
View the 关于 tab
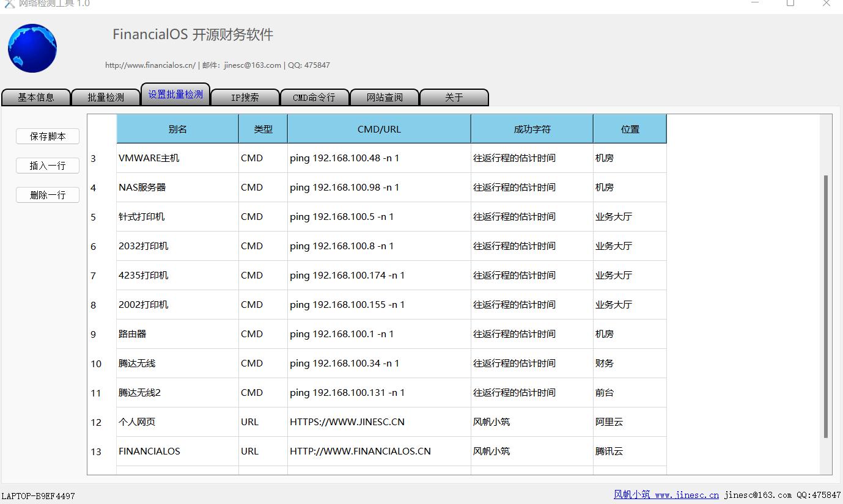pos(454,97)
